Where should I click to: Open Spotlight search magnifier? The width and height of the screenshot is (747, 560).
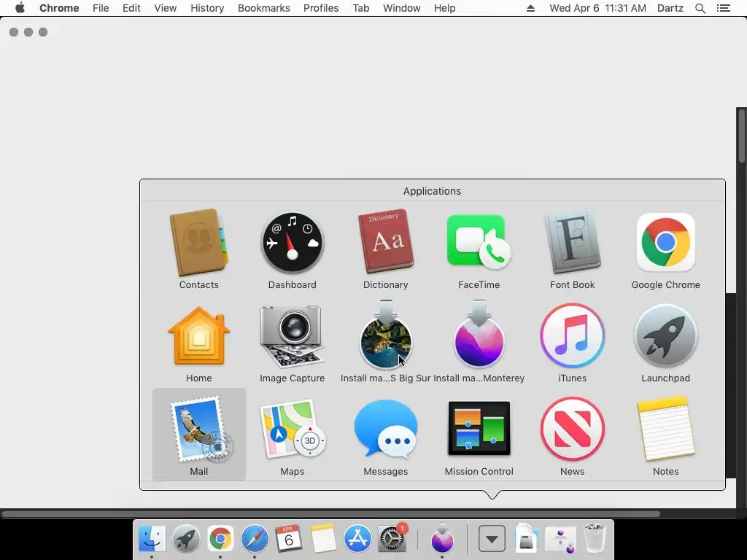coord(700,8)
